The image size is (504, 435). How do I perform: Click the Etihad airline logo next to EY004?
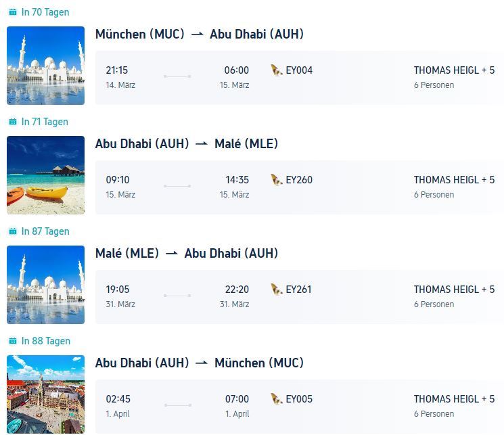276,70
